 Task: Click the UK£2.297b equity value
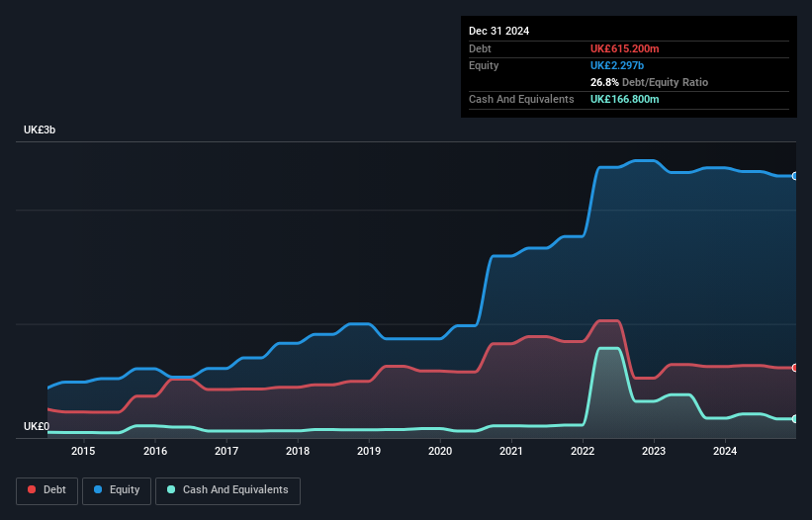click(x=617, y=65)
